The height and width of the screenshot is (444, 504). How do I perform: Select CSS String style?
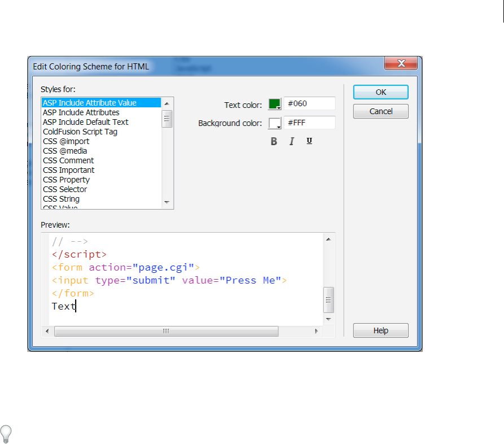101,199
